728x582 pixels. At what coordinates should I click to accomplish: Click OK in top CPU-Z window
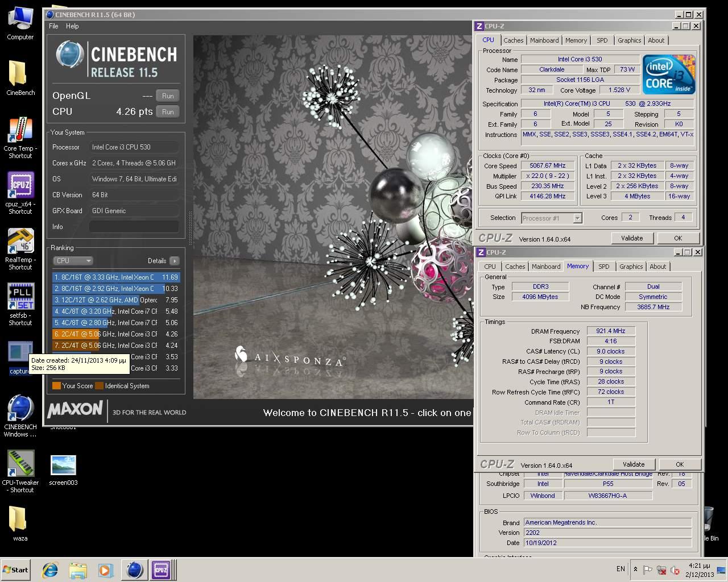[x=678, y=238]
